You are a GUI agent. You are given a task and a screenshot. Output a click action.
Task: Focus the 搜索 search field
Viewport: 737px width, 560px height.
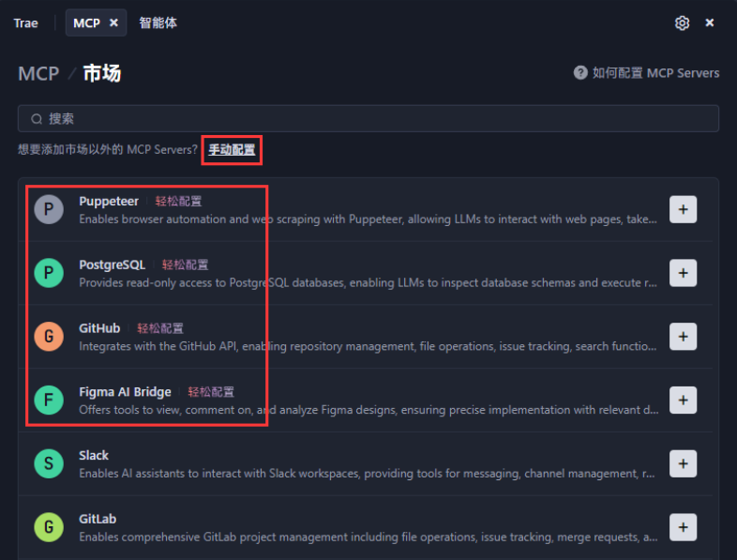368,118
